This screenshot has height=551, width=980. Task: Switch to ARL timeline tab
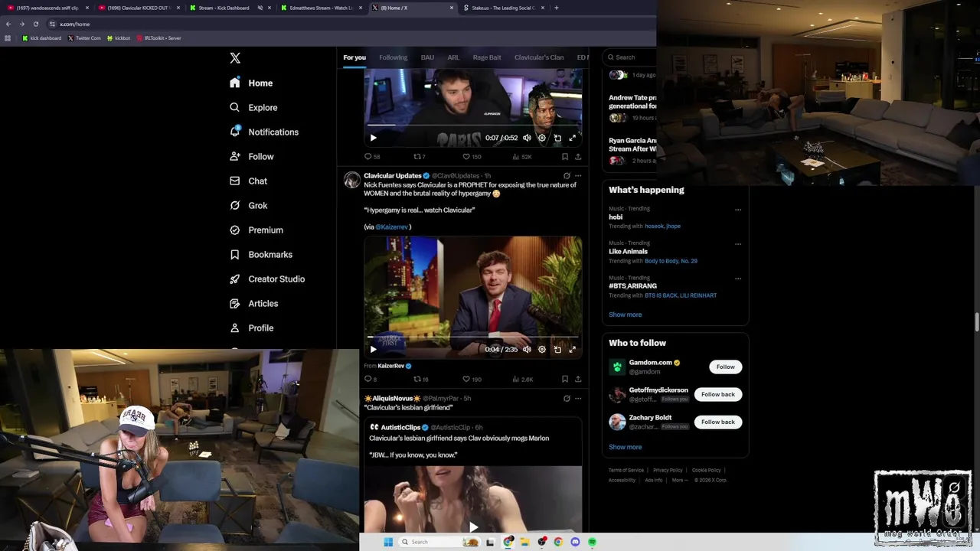(x=453, y=57)
